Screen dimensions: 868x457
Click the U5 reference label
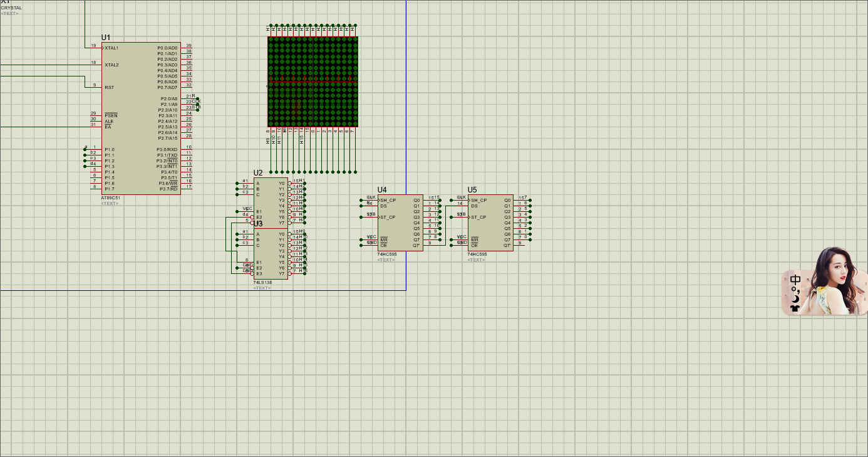coord(472,190)
